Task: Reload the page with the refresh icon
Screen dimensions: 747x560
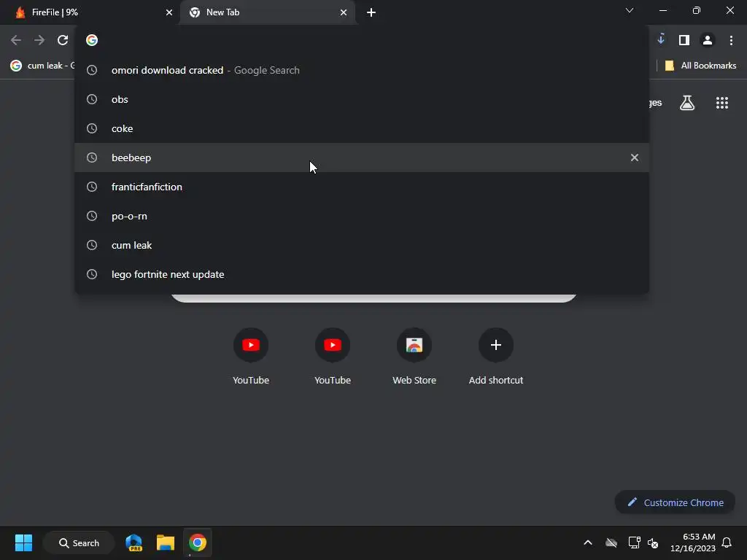Action: click(x=63, y=41)
